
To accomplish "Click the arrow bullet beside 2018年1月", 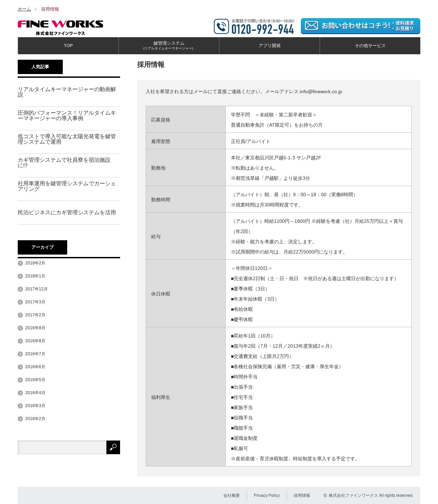I will coord(20,276).
